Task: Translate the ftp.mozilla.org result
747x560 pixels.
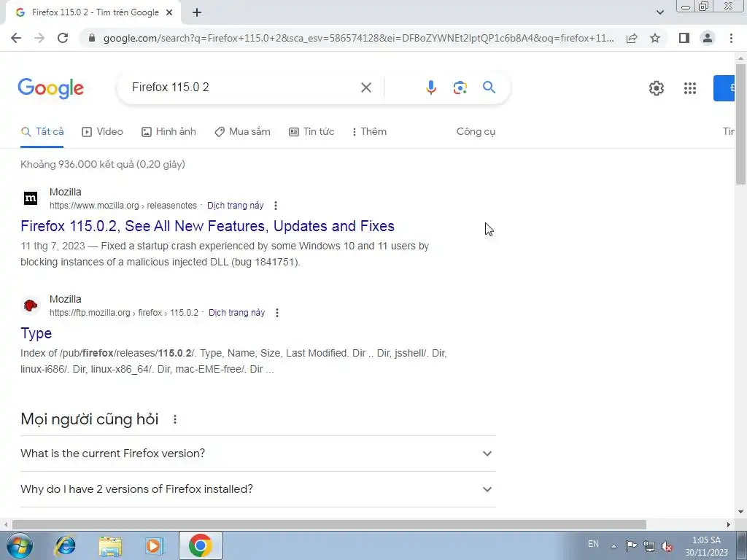Action: click(237, 313)
